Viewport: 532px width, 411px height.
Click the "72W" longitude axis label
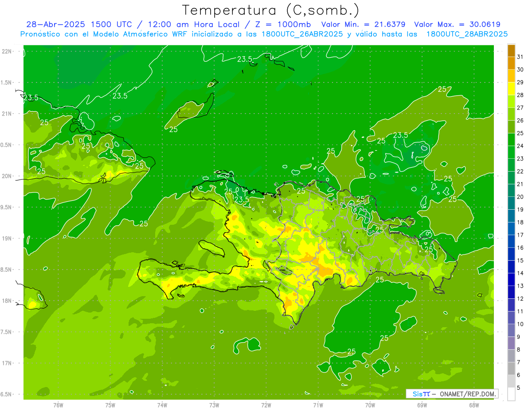[x=266, y=405]
